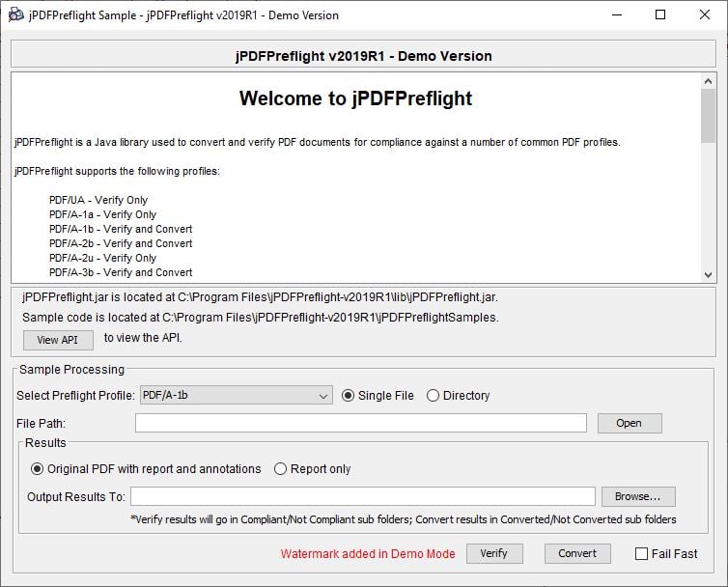Click the 'PDF/A-1b - Verify and Convert' line

(121, 229)
